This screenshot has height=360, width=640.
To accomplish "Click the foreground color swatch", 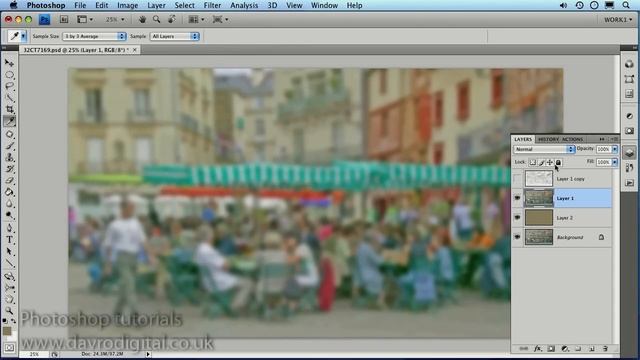I will click(7, 331).
